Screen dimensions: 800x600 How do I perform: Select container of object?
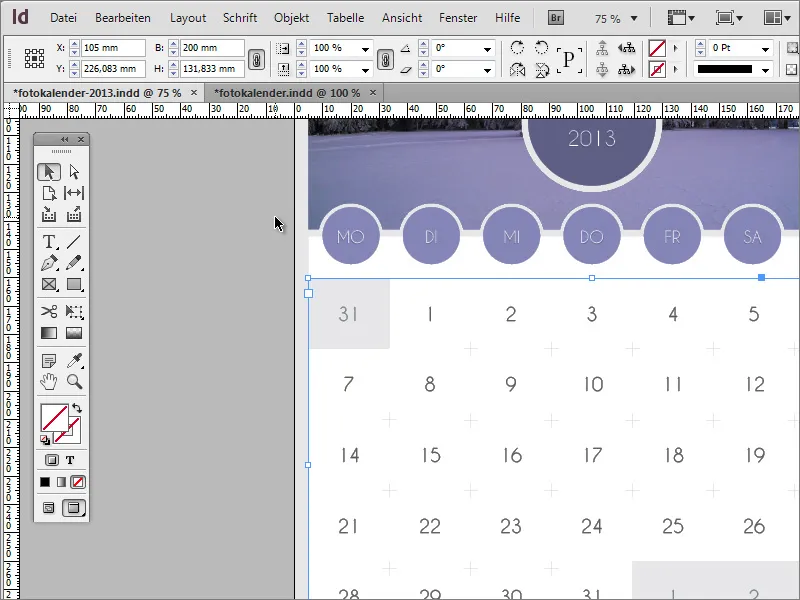(x=602, y=48)
